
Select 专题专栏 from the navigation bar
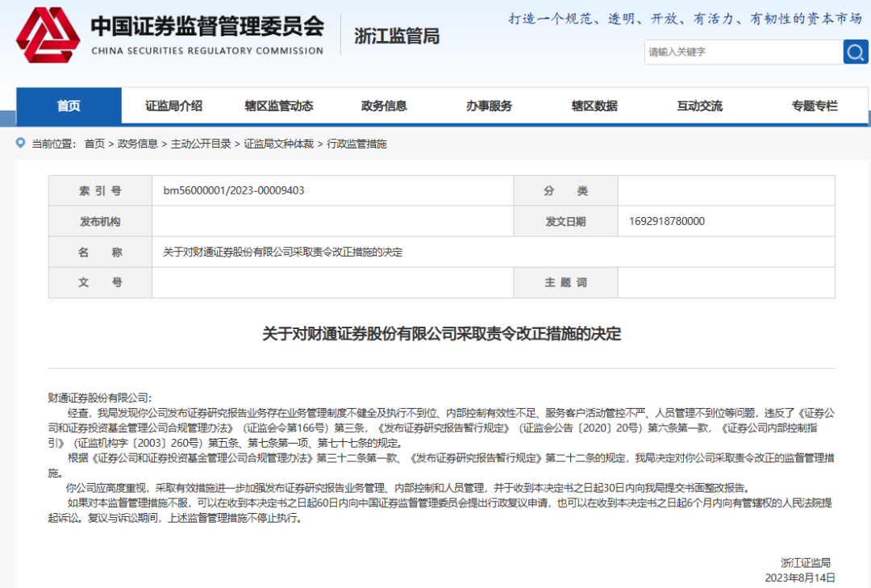tap(812, 105)
